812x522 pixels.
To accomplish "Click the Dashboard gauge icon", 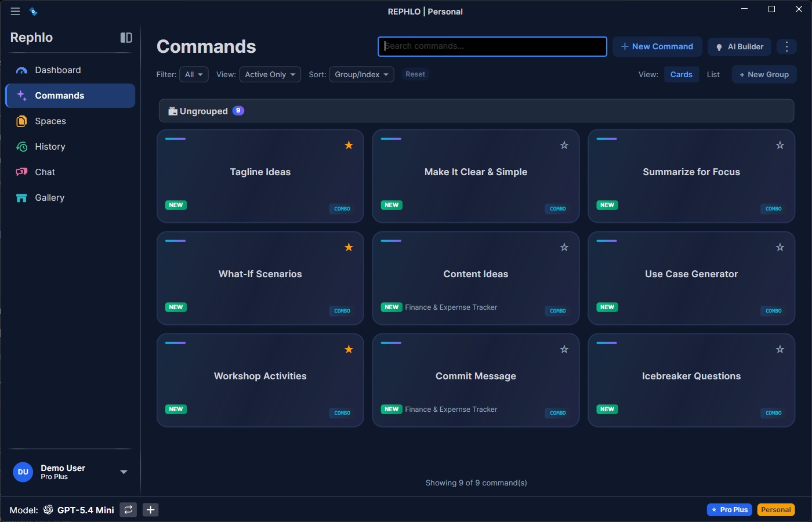I will click(21, 70).
